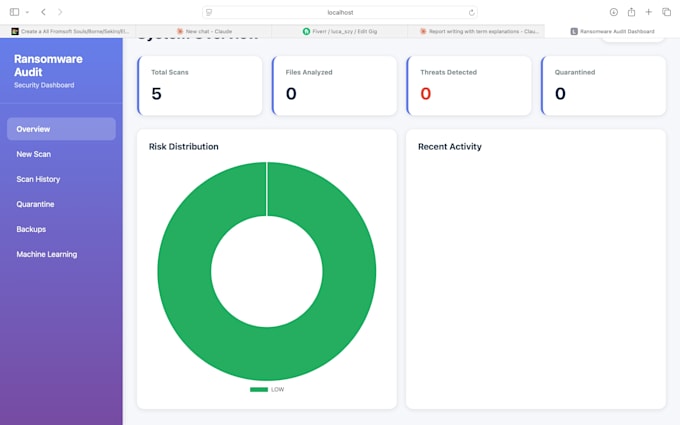
Task: Click the browser forward arrow
Action: coord(60,12)
